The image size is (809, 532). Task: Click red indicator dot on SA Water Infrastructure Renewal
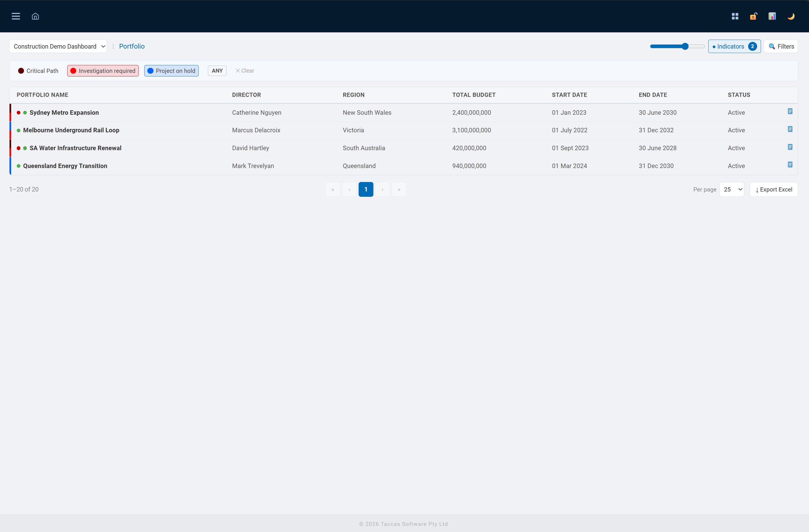tap(18, 148)
